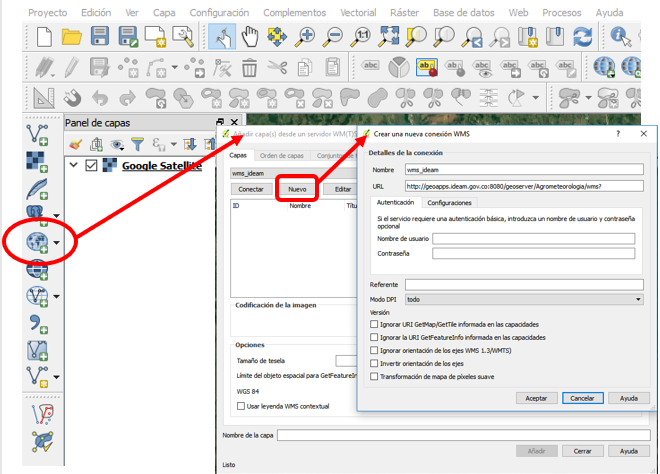Open the Complementos menu

[295, 13]
